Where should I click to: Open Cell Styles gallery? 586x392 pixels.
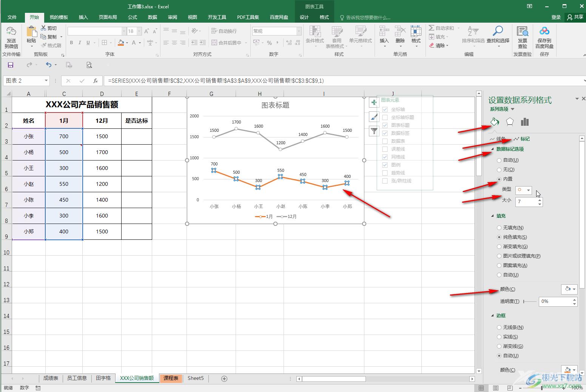pyautogui.click(x=360, y=37)
